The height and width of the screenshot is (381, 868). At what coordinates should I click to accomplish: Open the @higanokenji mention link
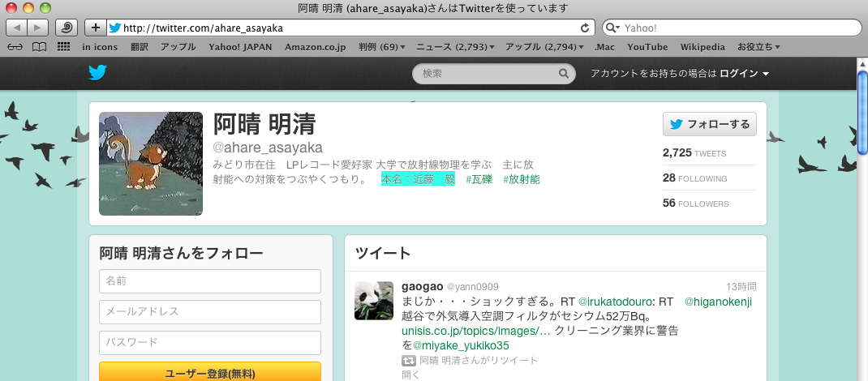coord(718,302)
